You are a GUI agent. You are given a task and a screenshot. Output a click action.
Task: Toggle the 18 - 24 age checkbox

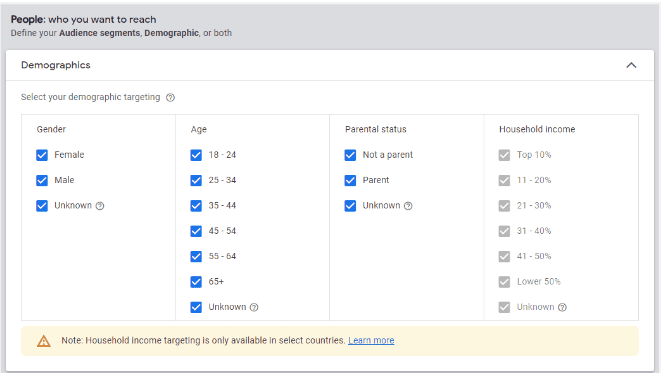tap(196, 155)
